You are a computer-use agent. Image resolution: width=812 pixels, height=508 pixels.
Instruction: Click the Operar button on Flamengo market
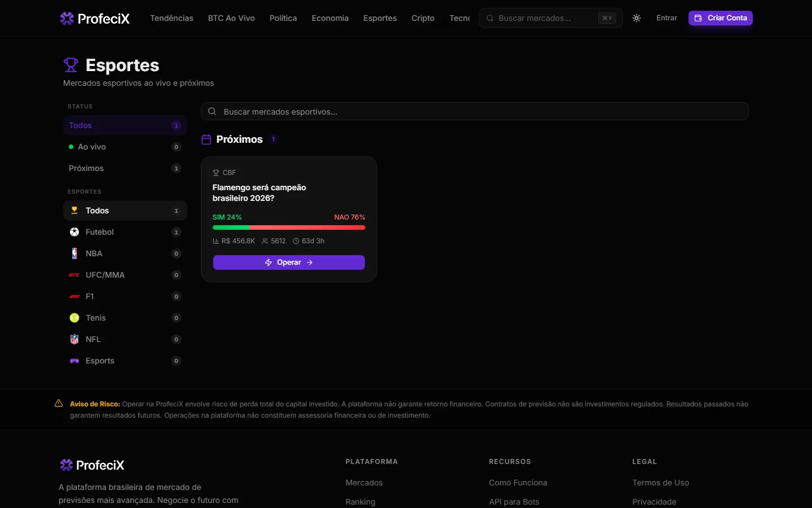289,262
